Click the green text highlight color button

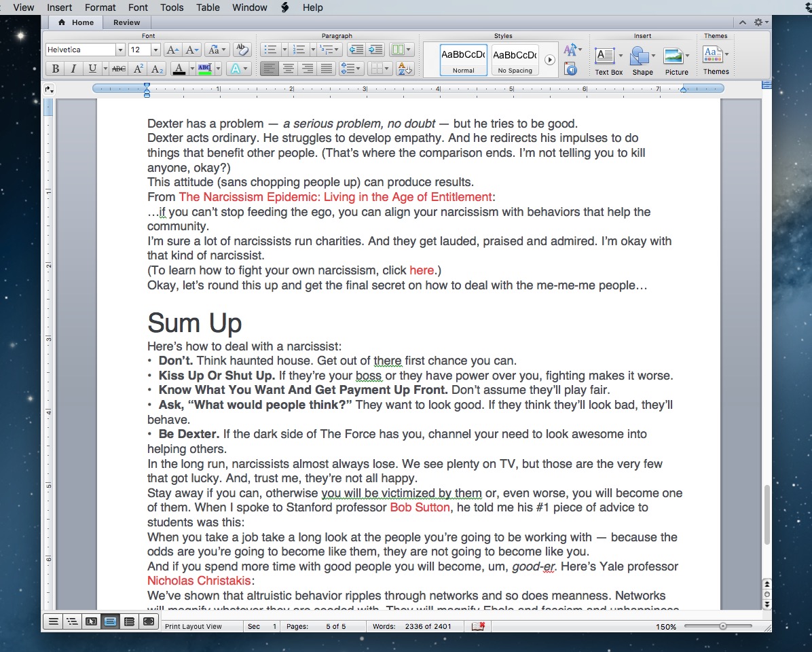[204, 69]
